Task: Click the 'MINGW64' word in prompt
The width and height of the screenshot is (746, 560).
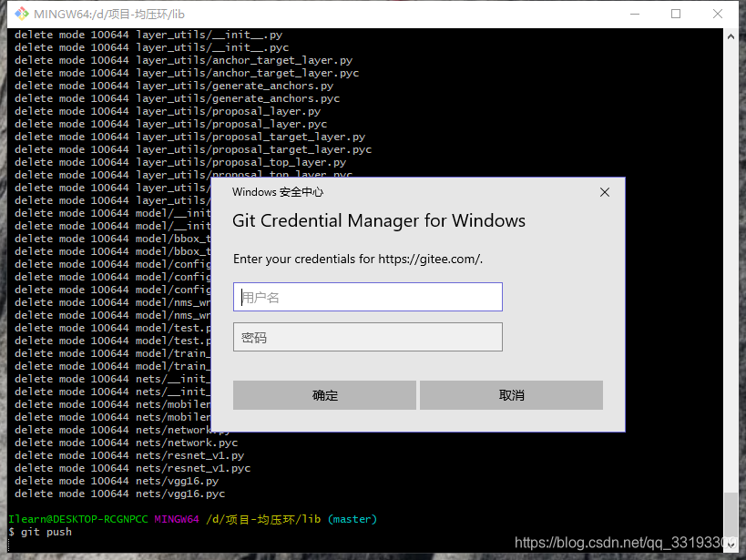Action: tap(177, 519)
